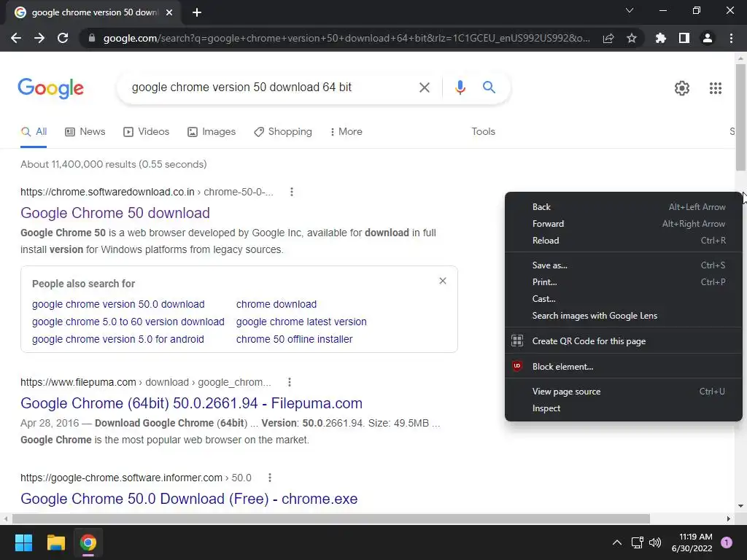The image size is (747, 560).
Task: Switch to the Videos tab
Action: [x=146, y=131]
